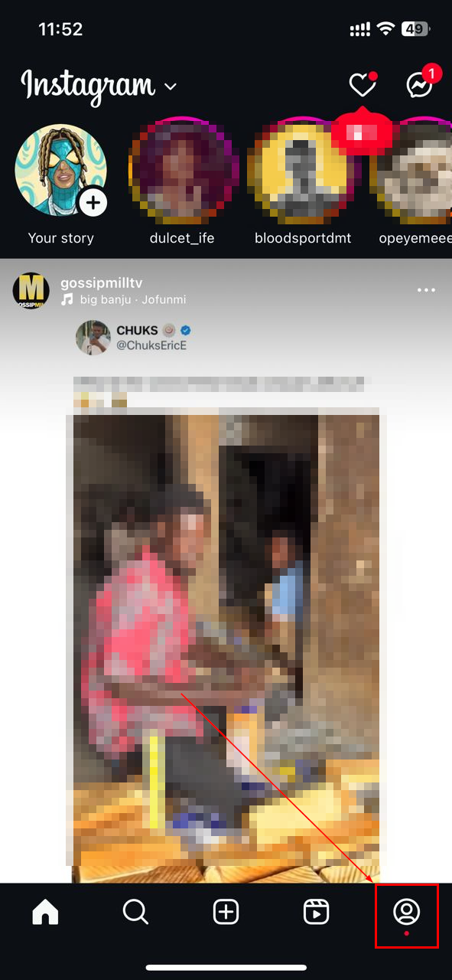
Task: Tap the Home tab icon
Action: [45, 912]
